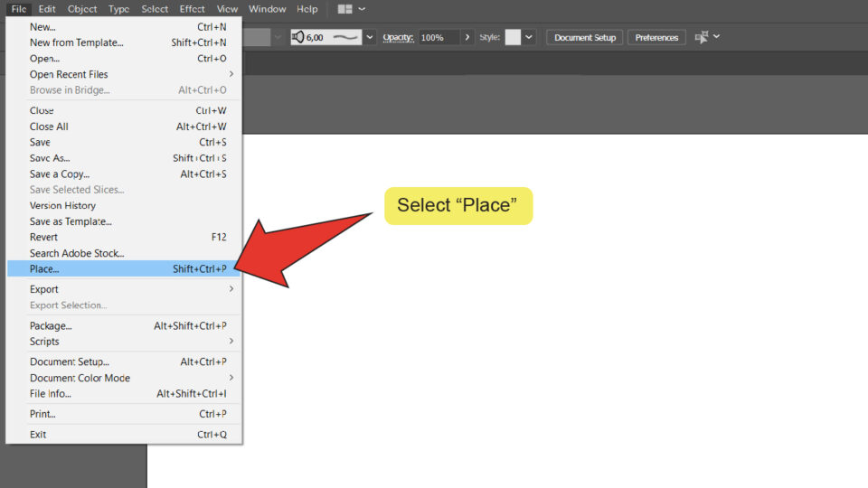868x488 pixels.
Task: Open the Type menu
Action: click(118, 9)
